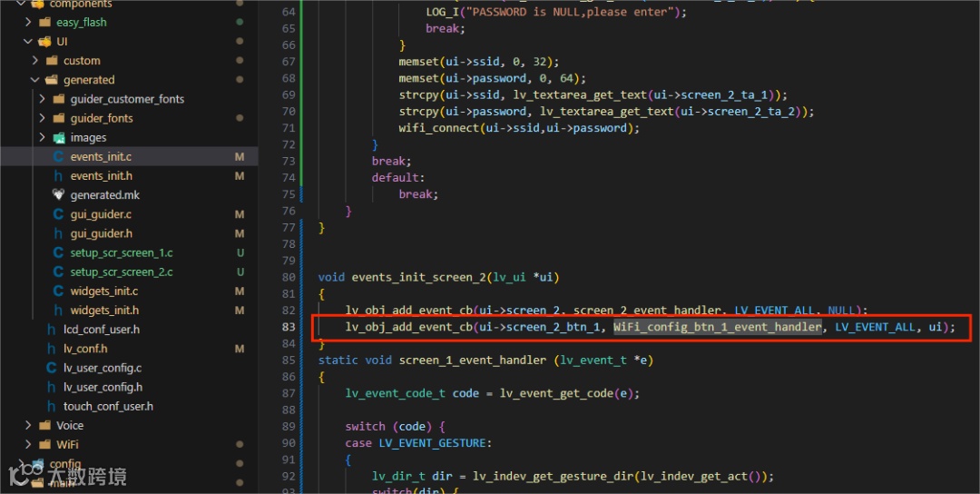Select the WiFi folder label
This screenshot has height=494, width=980.
(x=67, y=445)
